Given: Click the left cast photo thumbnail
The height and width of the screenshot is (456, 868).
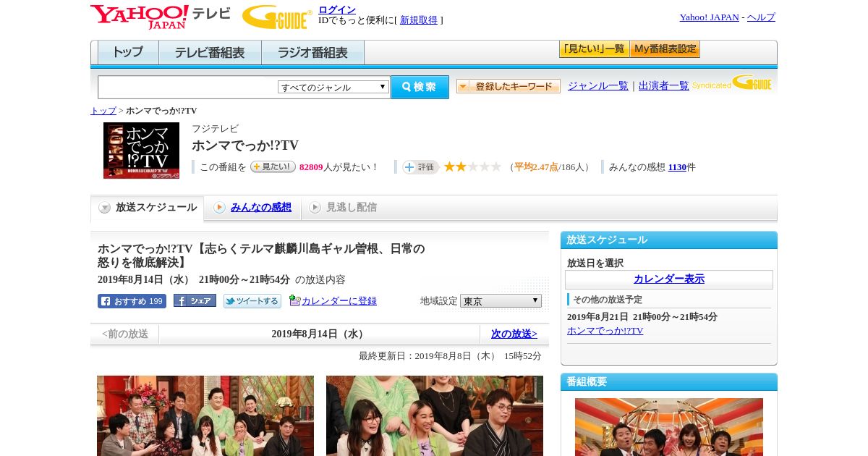Looking at the screenshot, I should point(205,415).
